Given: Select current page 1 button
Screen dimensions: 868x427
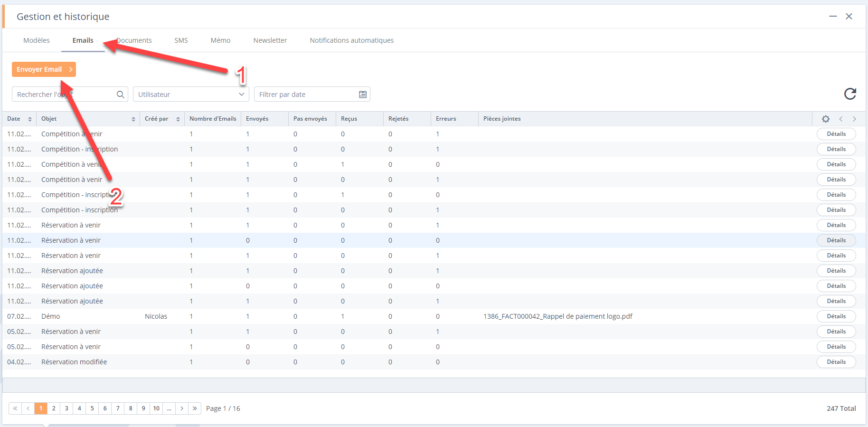Looking at the screenshot, I should (x=41, y=408).
